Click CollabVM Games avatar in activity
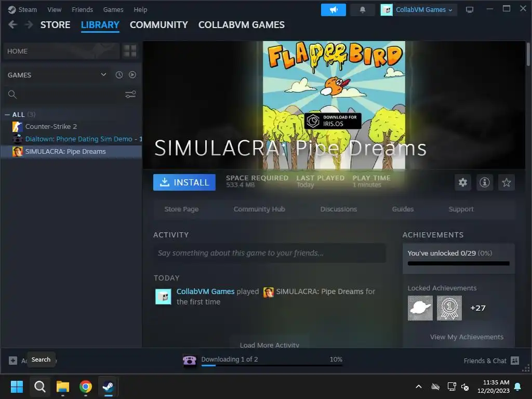 pyautogui.click(x=163, y=297)
